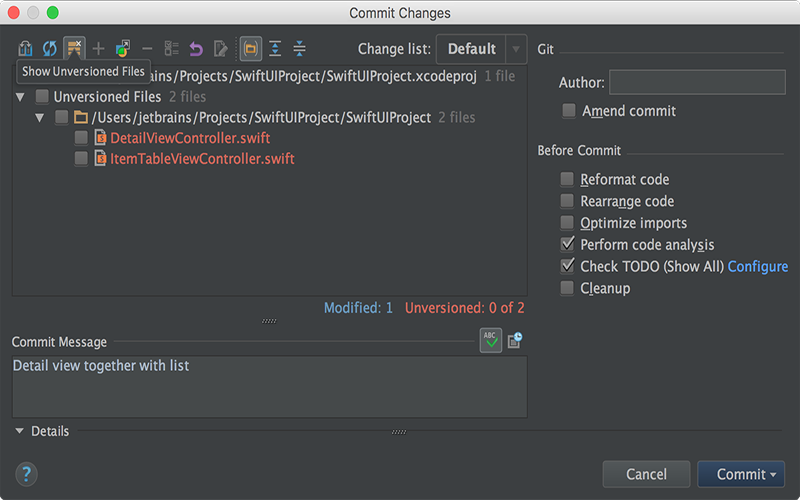Enable the Amend commit checkbox
This screenshot has width=800, height=500.
(x=569, y=110)
